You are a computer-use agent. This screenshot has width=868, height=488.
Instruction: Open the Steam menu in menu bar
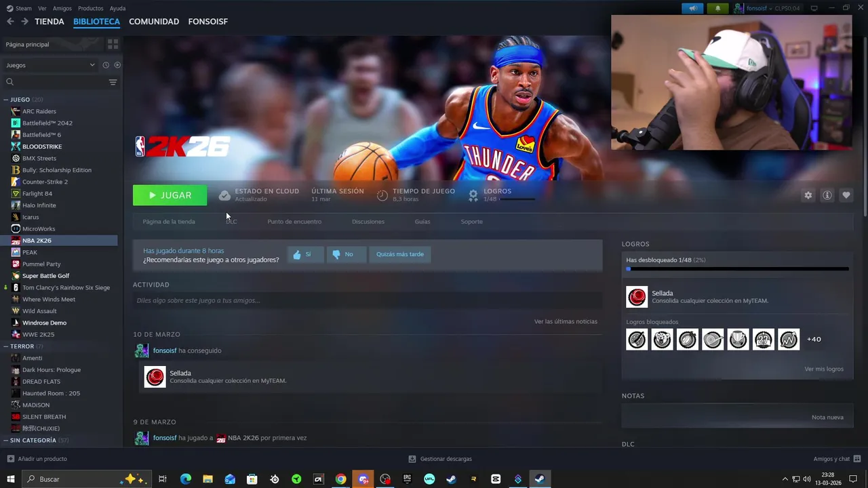19,8
